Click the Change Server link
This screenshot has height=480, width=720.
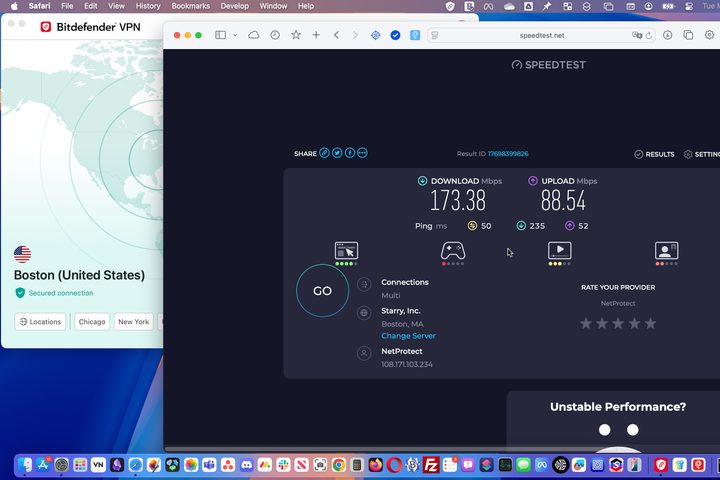(408, 336)
